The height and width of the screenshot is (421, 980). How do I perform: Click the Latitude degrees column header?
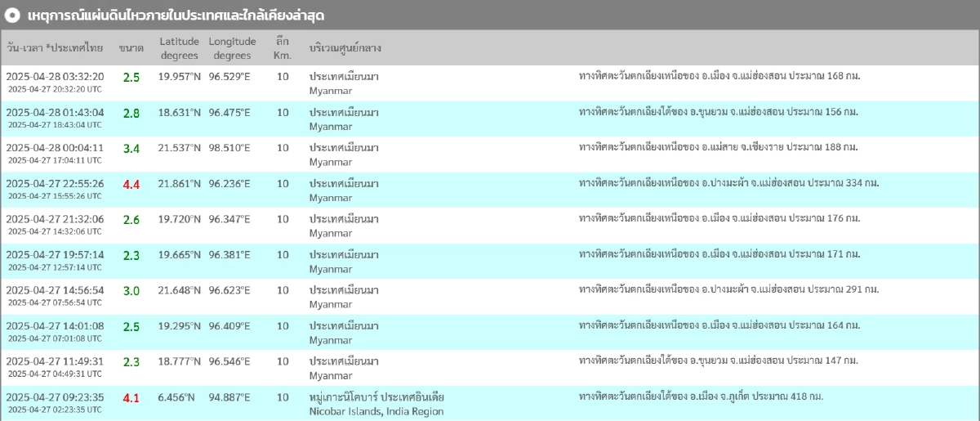tap(179, 48)
